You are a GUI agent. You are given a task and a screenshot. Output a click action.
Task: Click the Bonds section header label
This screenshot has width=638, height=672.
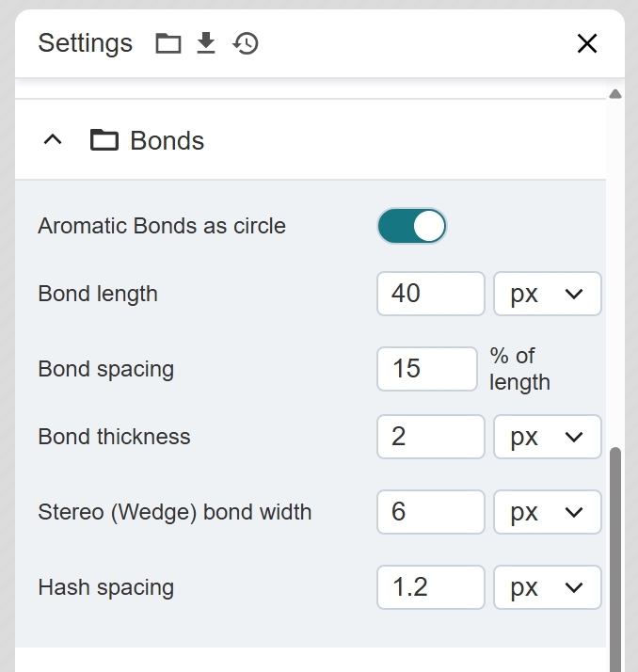pyautogui.click(x=167, y=140)
